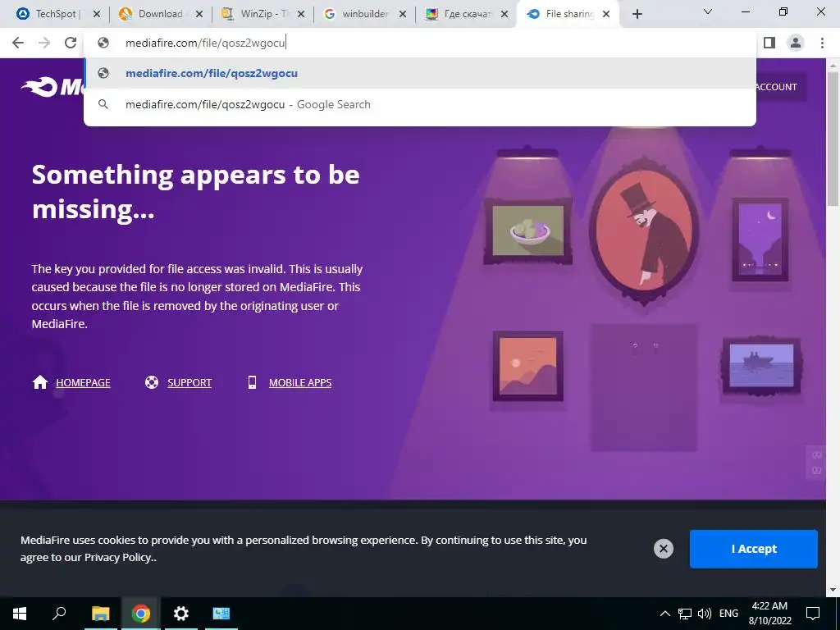Open the Chrome side panel icon

(x=769, y=43)
